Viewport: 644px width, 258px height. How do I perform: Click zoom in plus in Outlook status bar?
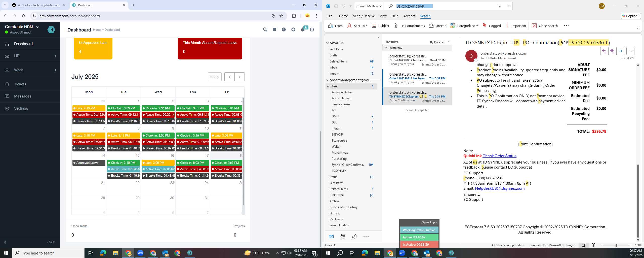click(631, 245)
